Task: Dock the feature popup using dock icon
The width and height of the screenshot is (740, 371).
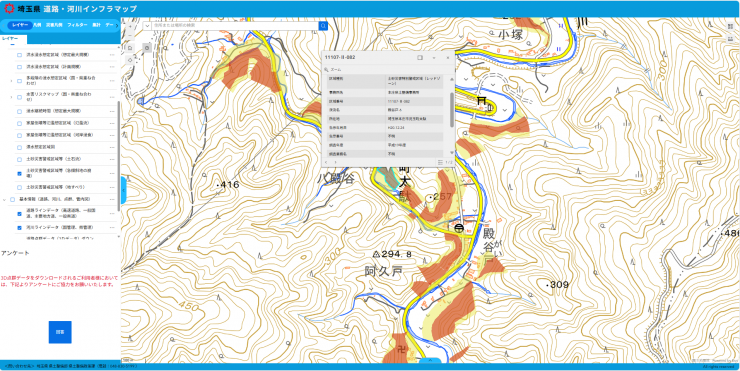Action: [x=420, y=57]
